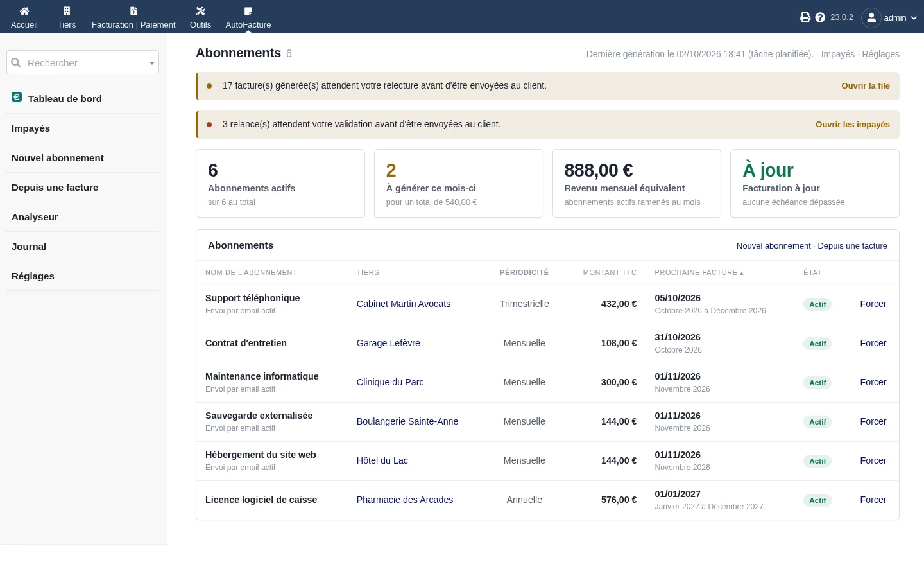Screen dimensions: 924x578
Task: Force invoice for Licence logiciel de caisse
Action: (x=873, y=500)
